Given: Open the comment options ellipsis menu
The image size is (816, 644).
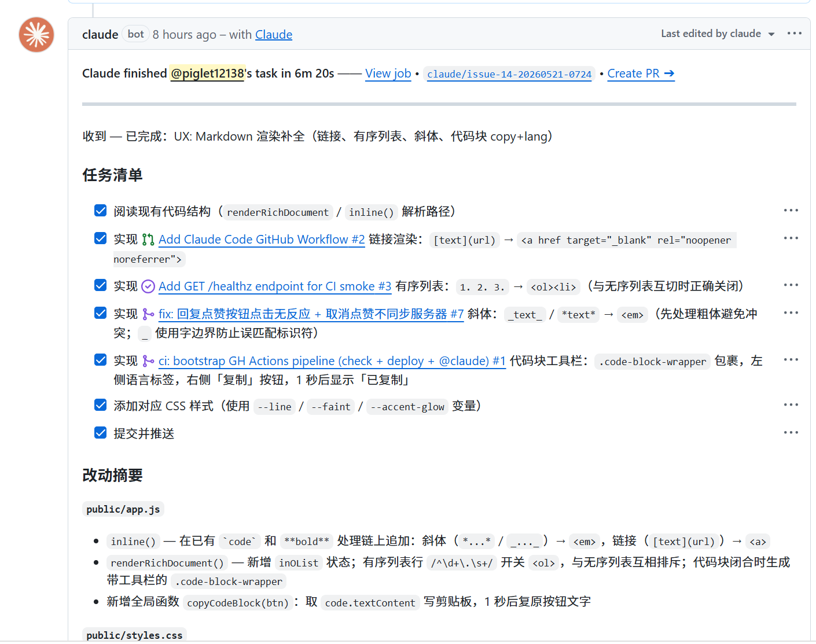Looking at the screenshot, I should [794, 34].
